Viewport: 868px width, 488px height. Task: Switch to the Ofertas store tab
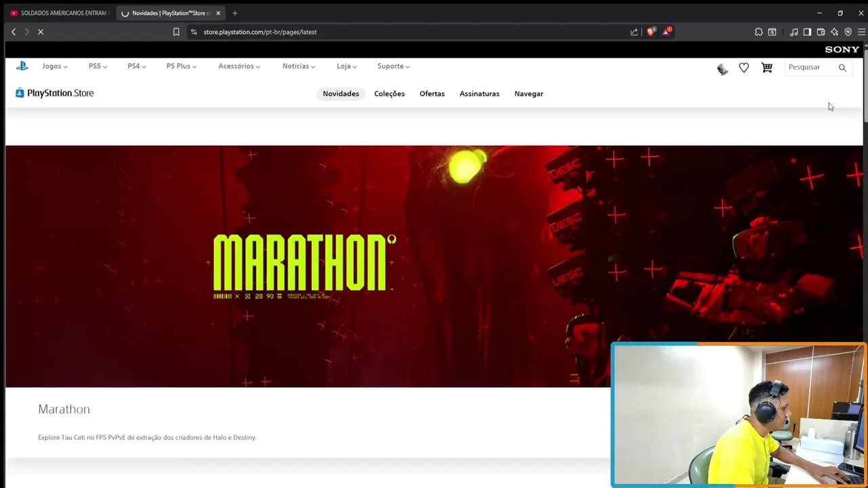click(432, 94)
